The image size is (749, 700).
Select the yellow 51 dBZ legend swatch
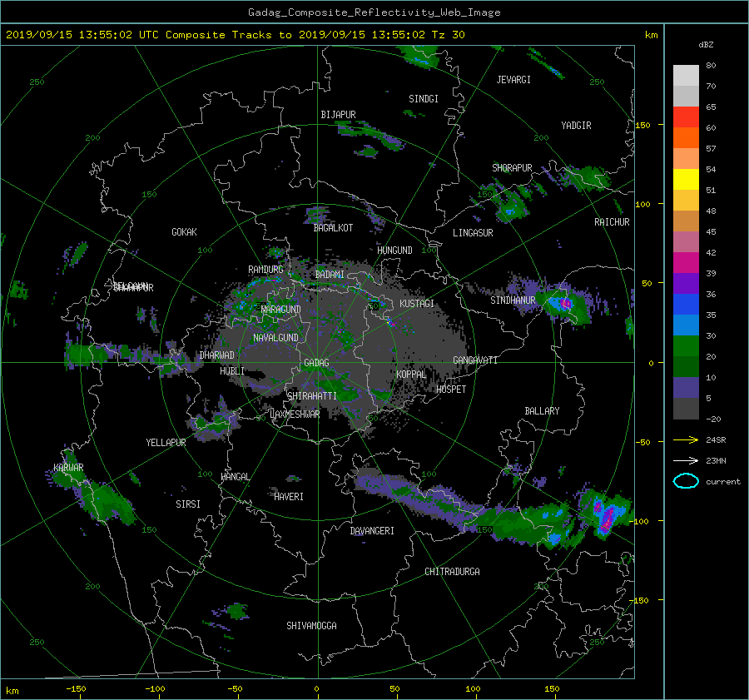pos(686,180)
